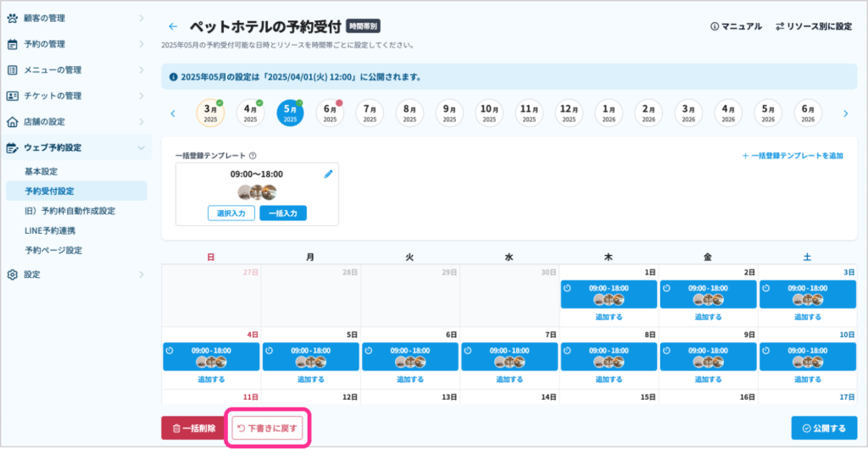Click the clock icon in the 1日 slot

pos(567,288)
